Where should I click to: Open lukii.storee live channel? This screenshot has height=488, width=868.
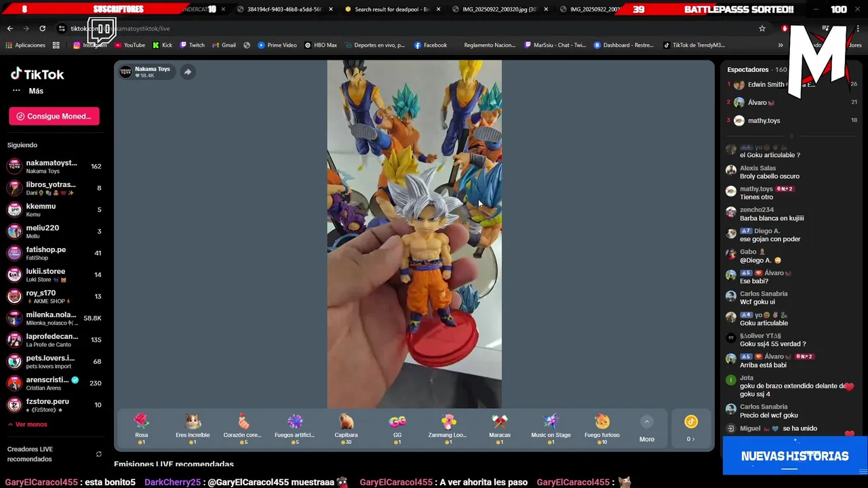click(54, 275)
